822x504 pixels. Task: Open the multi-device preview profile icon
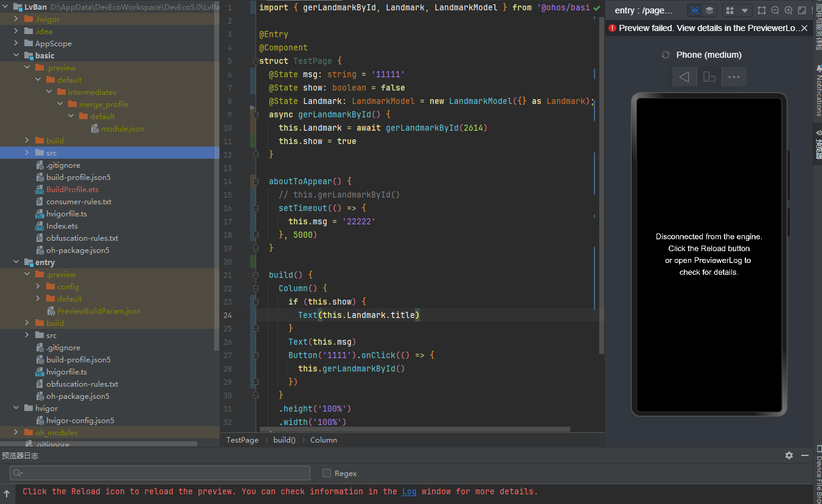coord(730,10)
